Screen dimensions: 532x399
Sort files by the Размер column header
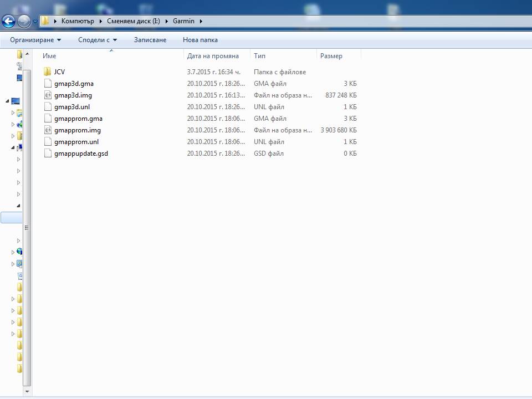click(x=331, y=56)
